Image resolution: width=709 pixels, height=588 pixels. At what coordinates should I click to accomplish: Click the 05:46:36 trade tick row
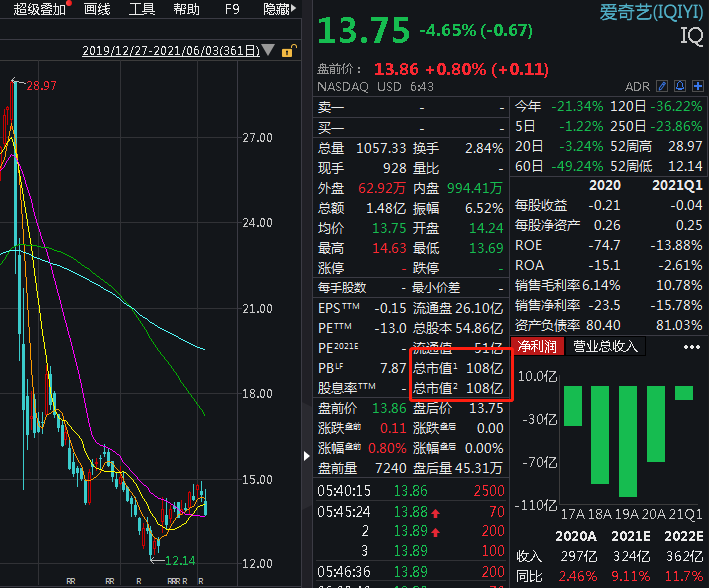click(x=411, y=572)
